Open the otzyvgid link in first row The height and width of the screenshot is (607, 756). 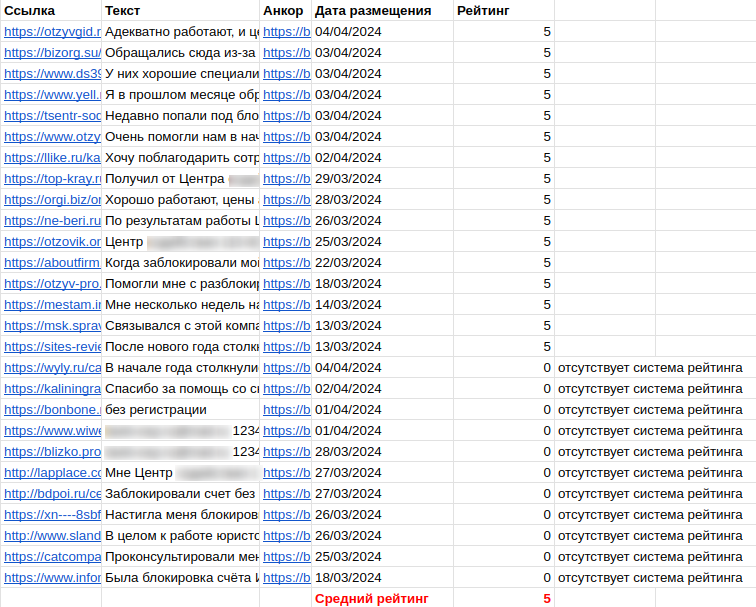click(x=52, y=32)
